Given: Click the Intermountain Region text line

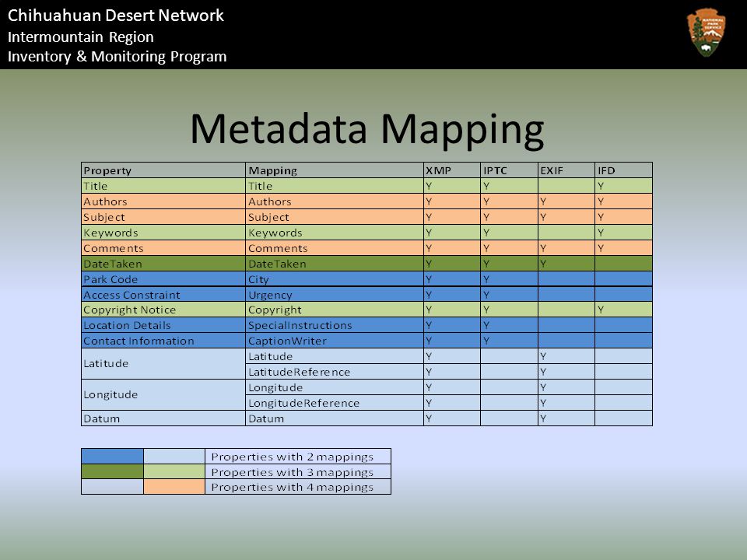Looking at the screenshot, I should tap(80, 37).
